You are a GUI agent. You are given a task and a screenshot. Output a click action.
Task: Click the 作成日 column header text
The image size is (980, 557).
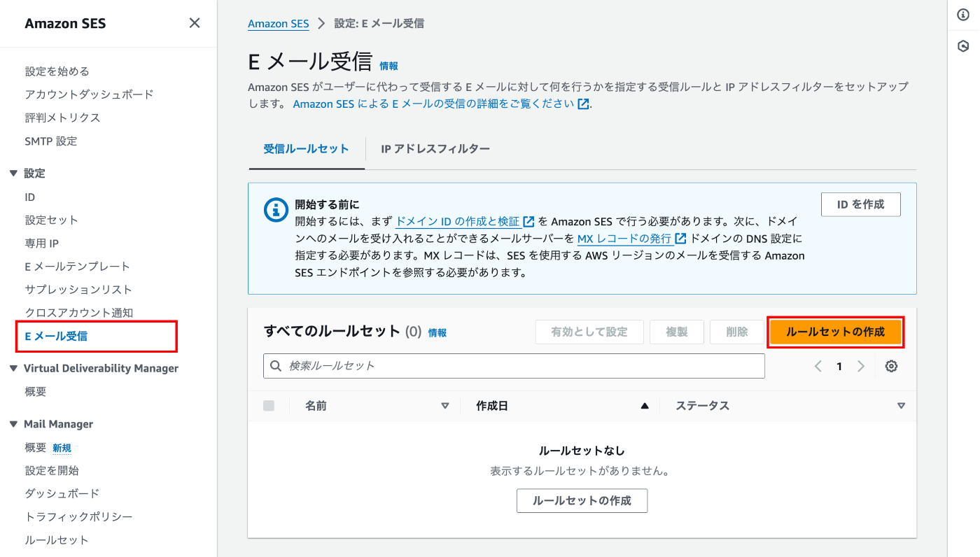click(492, 406)
